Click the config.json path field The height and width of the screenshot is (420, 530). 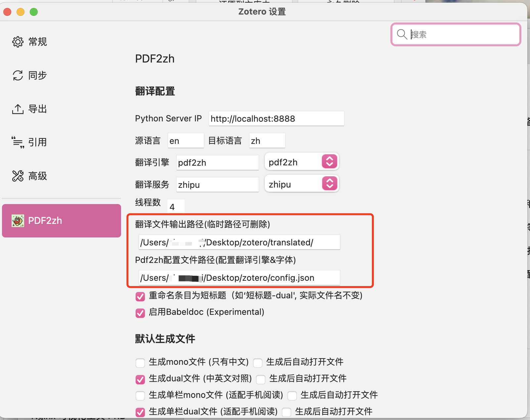[x=239, y=277]
